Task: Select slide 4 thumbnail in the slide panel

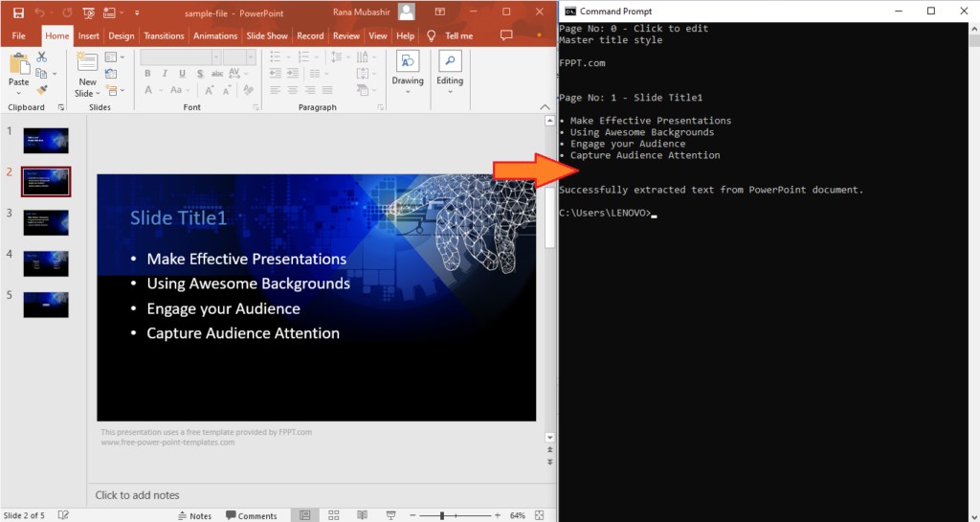Action: tap(46, 263)
